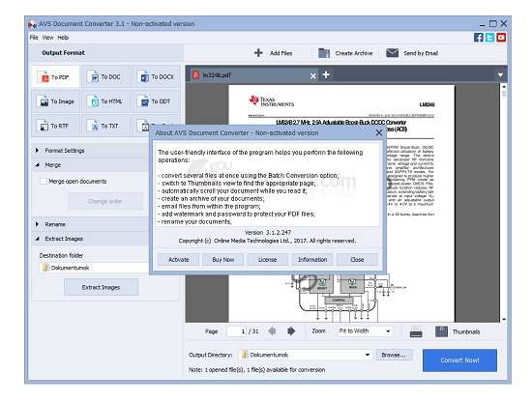Enable Merge open documents checkbox
This screenshot has height=403, width=532.
coord(44,182)
